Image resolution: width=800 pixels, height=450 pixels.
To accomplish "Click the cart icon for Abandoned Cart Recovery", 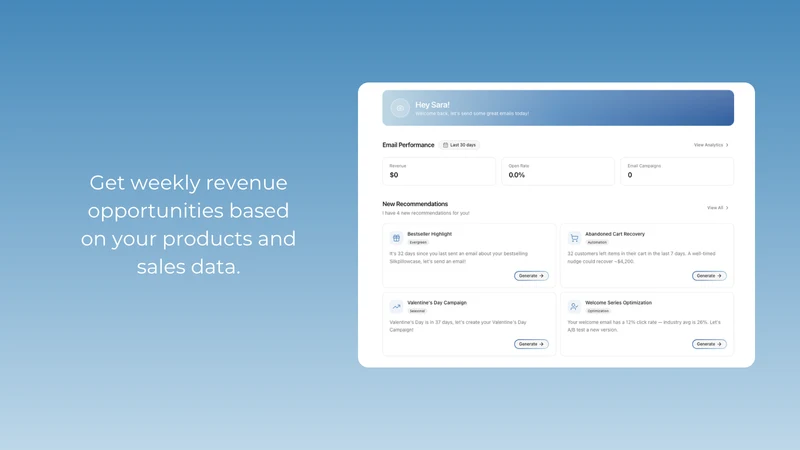I will (574, 238).
